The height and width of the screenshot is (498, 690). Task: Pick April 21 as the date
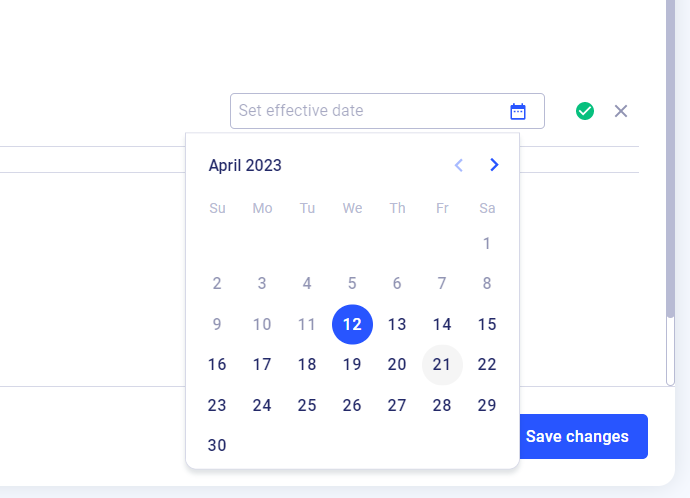(442, 365)
